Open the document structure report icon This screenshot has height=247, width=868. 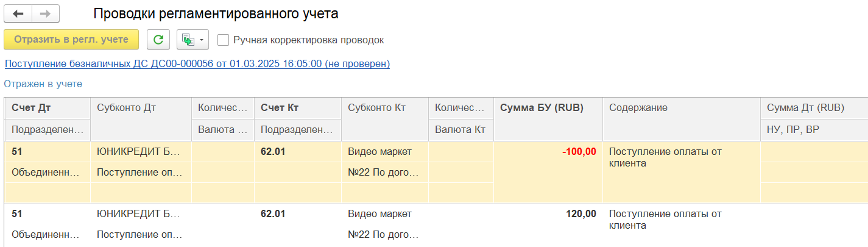[188, 40]
